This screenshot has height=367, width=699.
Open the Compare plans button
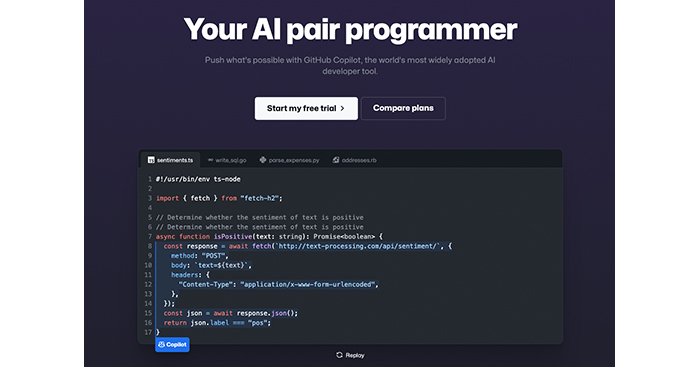point(403,108)
